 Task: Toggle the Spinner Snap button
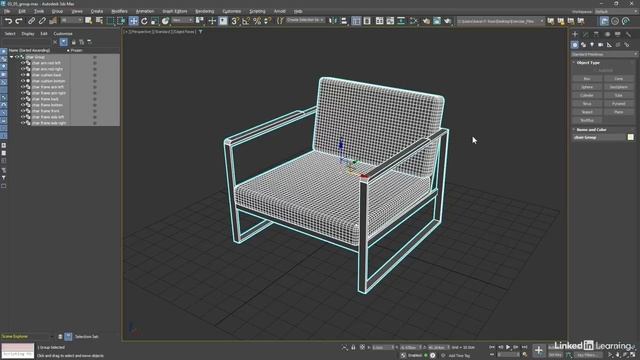(x=267, y=21)
